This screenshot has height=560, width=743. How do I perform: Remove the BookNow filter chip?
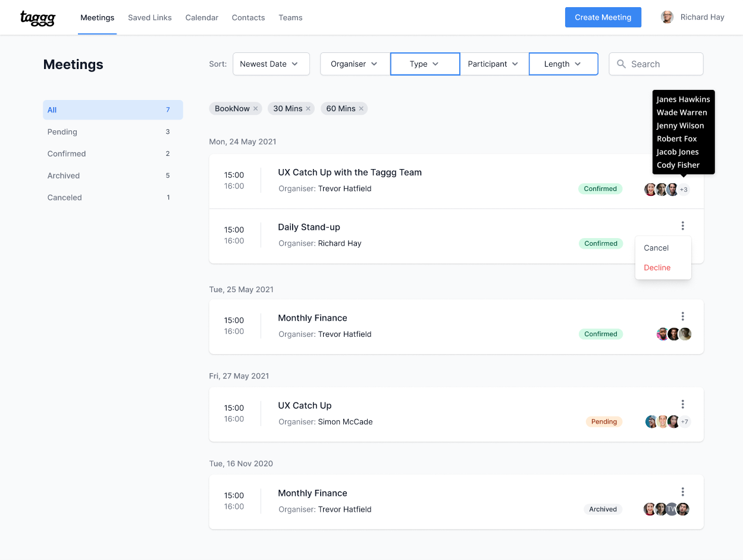click(x=256, y=108)
